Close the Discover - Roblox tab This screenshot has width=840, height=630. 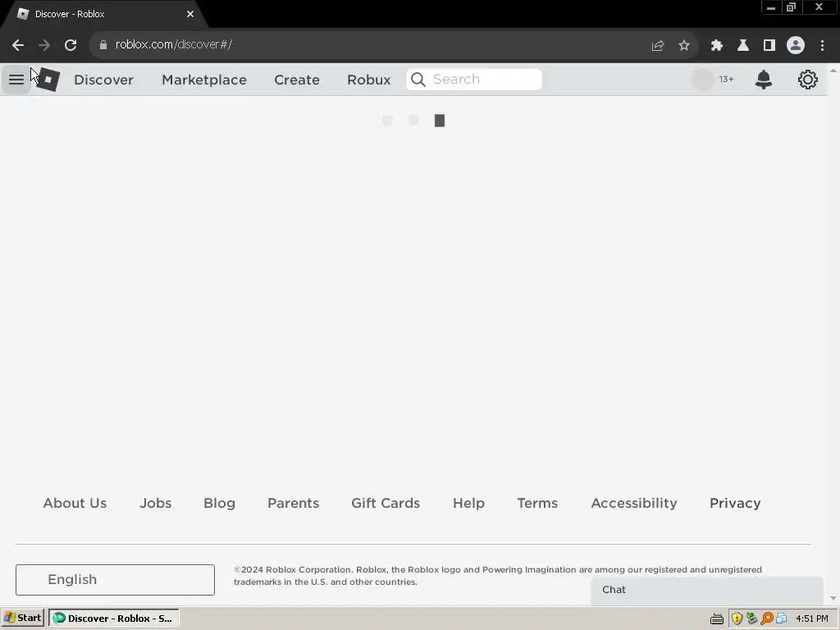click(x=190, y=14)
